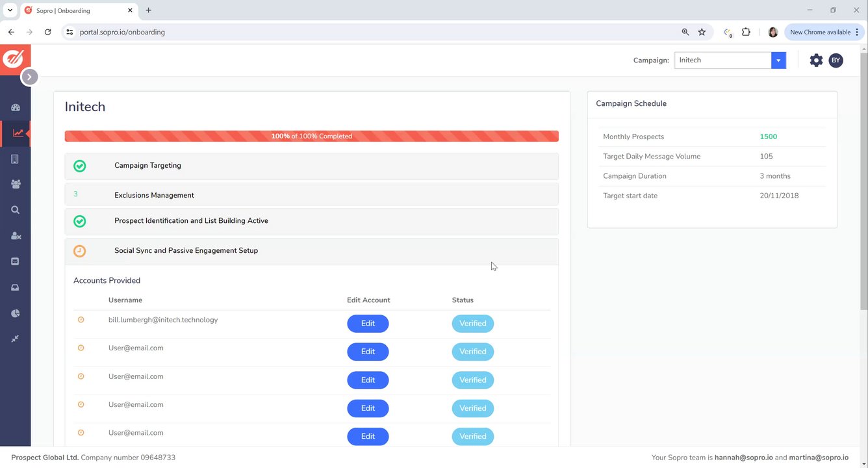
Task: Click the bill.lumbergh@initech.technology username
Action: pos(163,320)
